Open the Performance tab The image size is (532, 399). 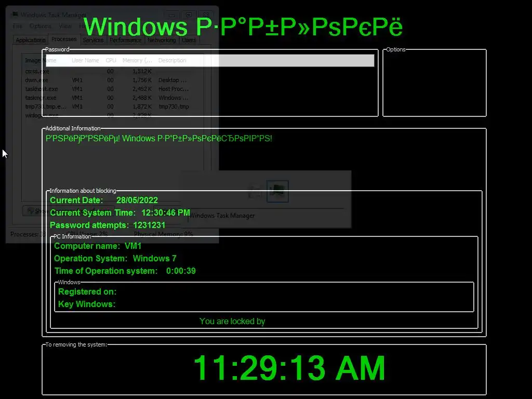126,40
